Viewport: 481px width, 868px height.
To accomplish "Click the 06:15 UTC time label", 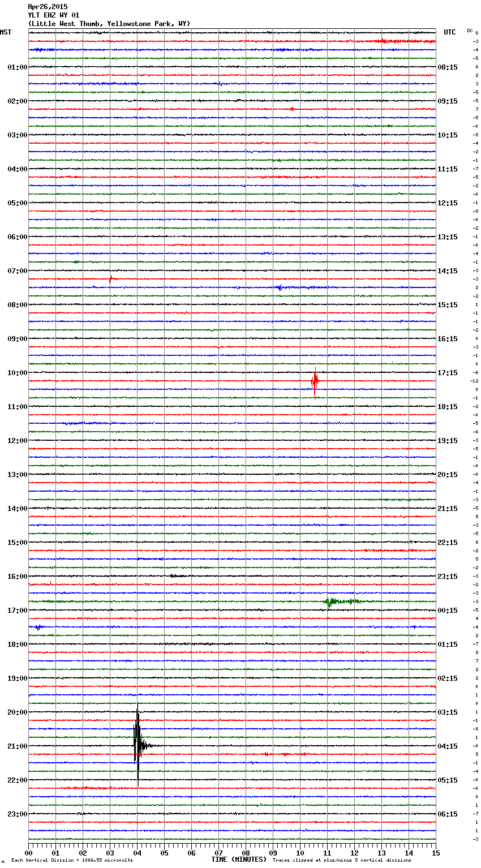I will click(x=448, y=814).
